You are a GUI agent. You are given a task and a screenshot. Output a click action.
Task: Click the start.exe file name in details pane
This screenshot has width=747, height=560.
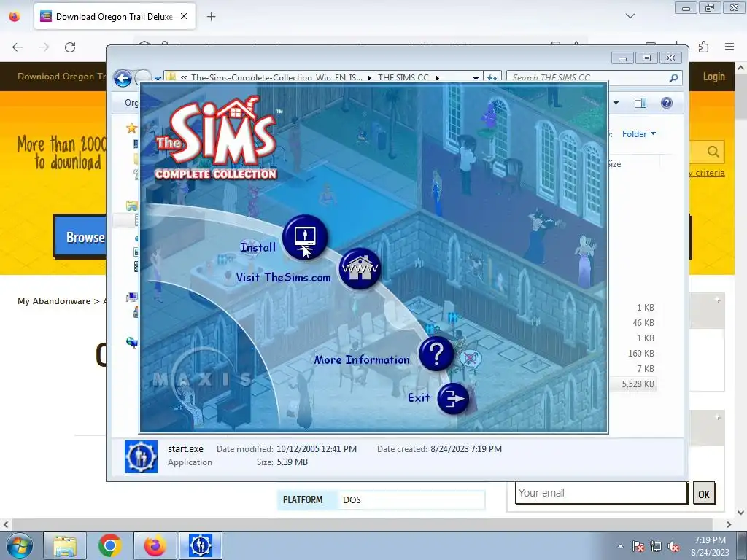coord(185,448)
